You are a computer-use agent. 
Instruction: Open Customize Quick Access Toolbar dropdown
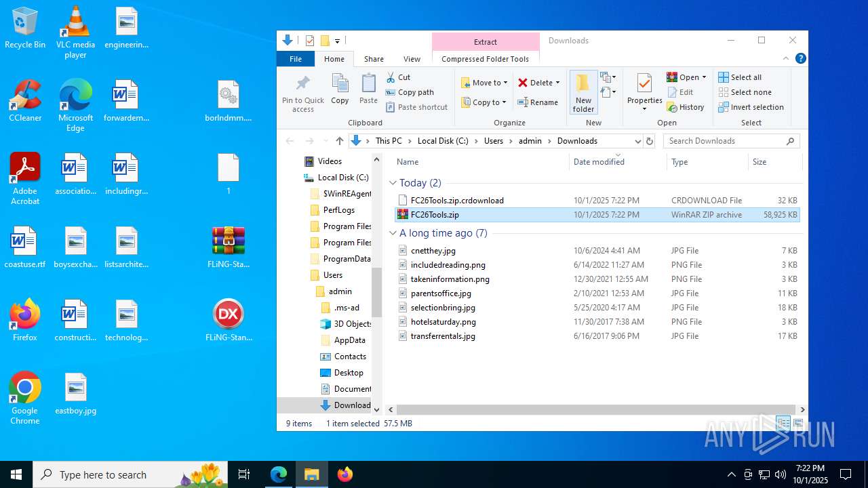click(337, 41)
